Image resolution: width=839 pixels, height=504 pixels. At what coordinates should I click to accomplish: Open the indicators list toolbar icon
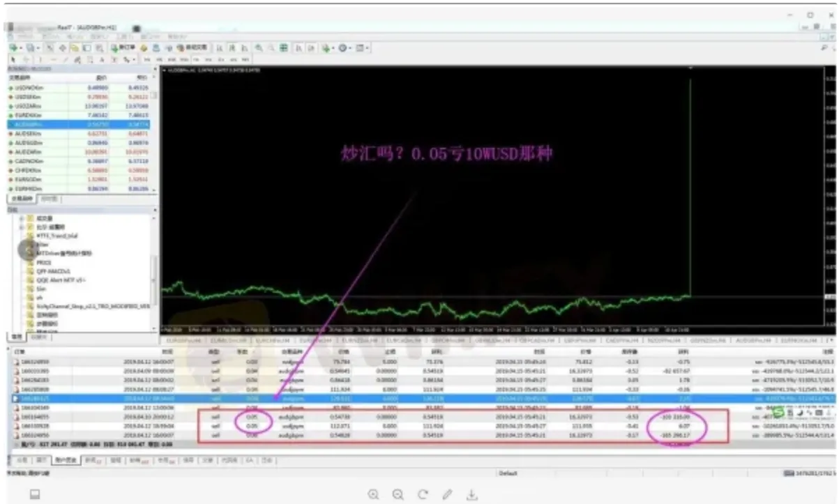(x=326, y=47)
